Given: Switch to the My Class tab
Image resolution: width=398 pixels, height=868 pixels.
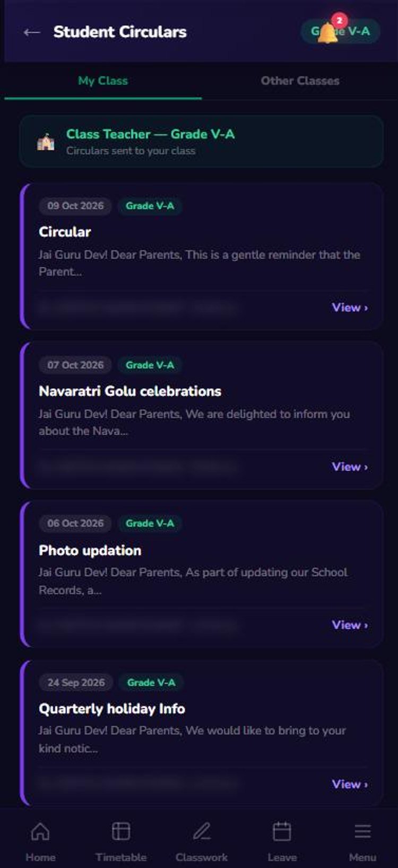Looking at the screenshot, I should [x=103, y=81].
